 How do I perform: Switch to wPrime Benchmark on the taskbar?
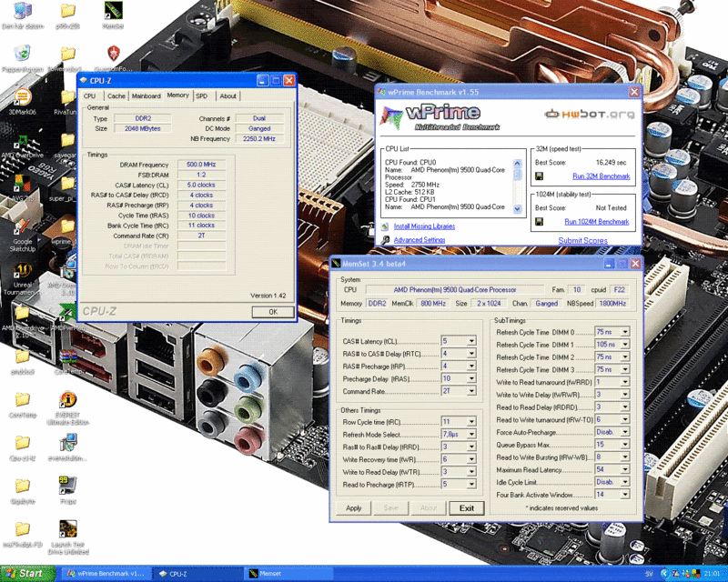tap(107, 574)
